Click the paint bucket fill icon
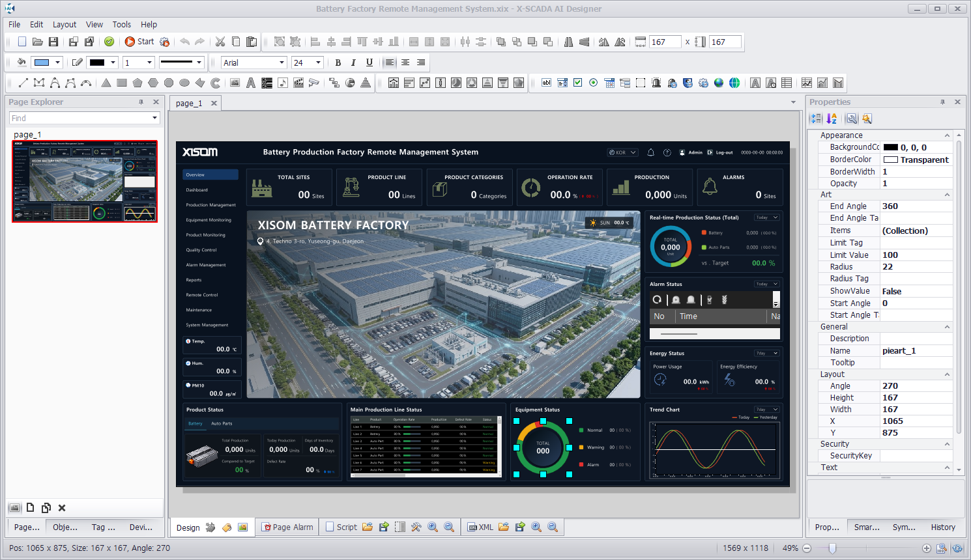971x560 pixels. tap(22, 63)
